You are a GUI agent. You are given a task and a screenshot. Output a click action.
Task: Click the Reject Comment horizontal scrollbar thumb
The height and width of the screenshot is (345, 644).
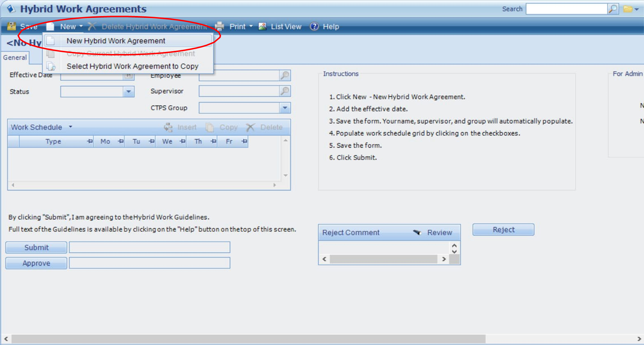[x=384, y=259]
